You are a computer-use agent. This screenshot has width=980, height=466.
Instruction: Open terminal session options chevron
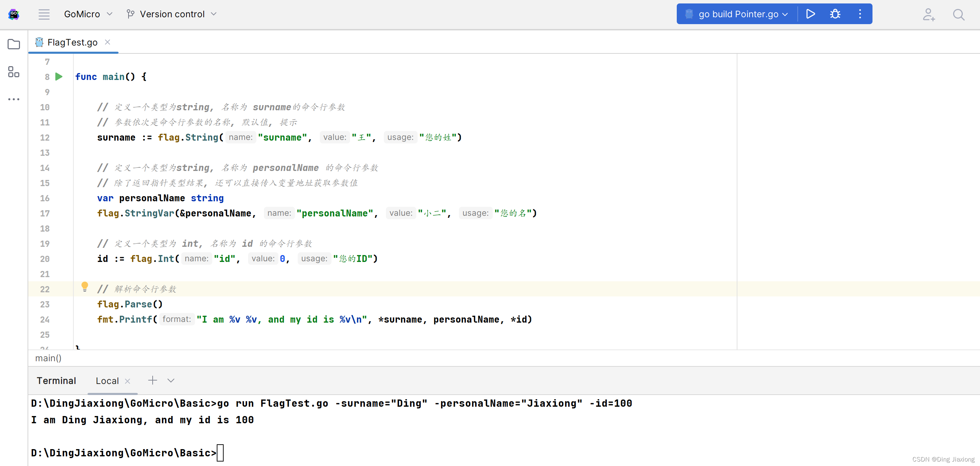coord(171,381)
